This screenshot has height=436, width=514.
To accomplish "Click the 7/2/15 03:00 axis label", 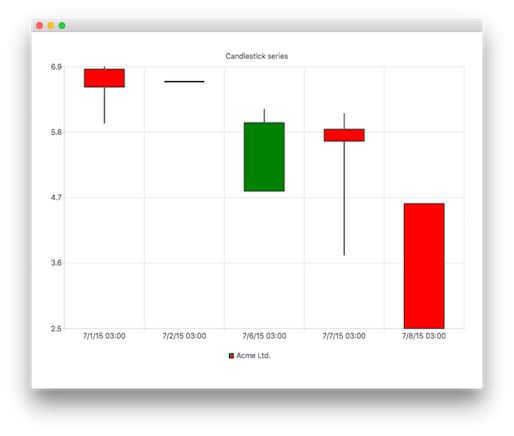I will 184,336.
